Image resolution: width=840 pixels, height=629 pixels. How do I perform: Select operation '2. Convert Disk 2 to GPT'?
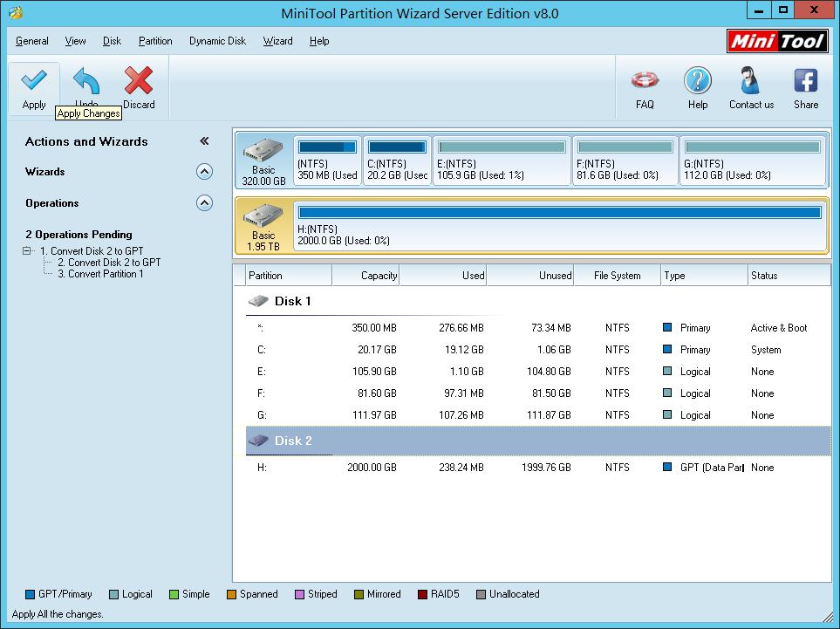tap(109, 262)
